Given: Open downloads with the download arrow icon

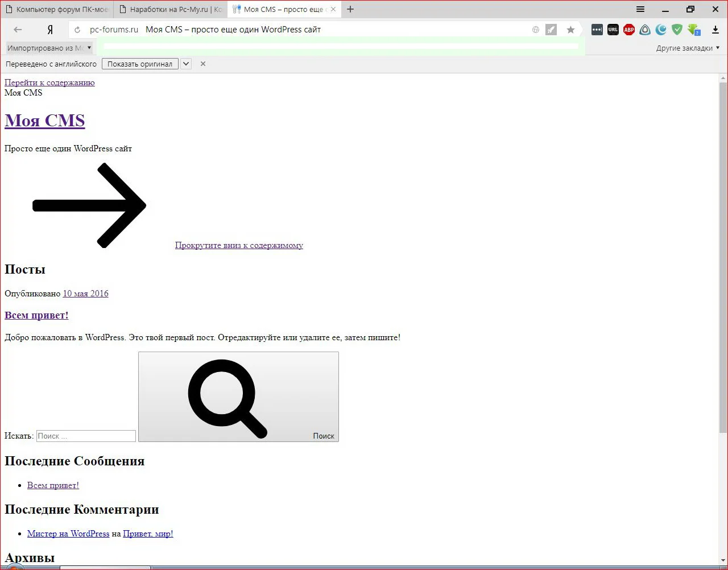Looking at the screenshot, I should 715,30.
